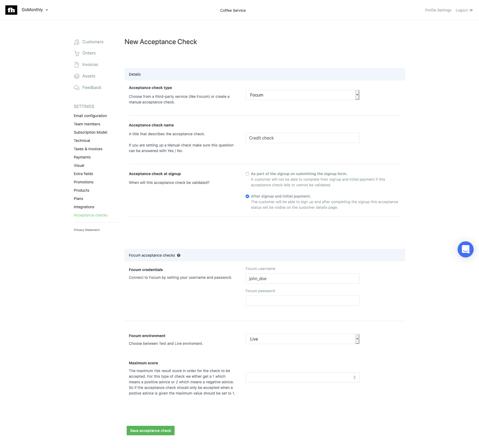Click the Assets layers icon
Screen dimensions: 479x448
pyautogui.click(x=77, y=76)
